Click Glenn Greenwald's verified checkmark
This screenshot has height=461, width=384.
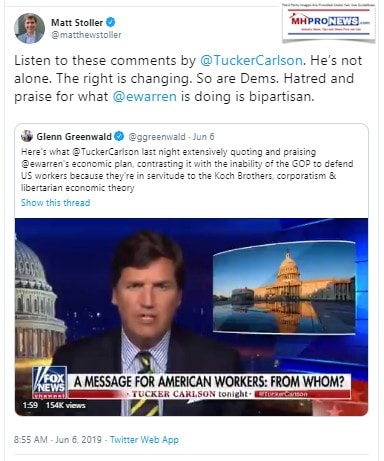119,136
